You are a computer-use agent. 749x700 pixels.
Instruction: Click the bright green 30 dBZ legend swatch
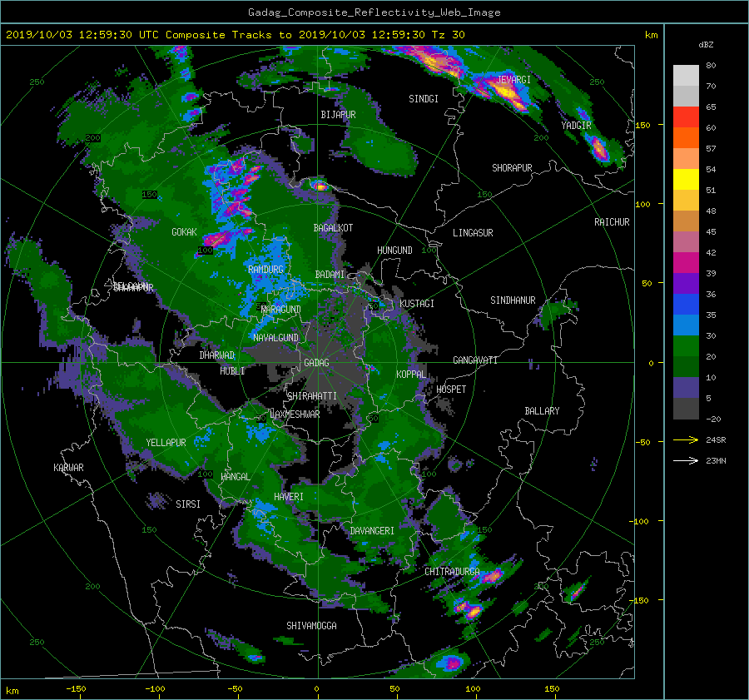point(686,345)
